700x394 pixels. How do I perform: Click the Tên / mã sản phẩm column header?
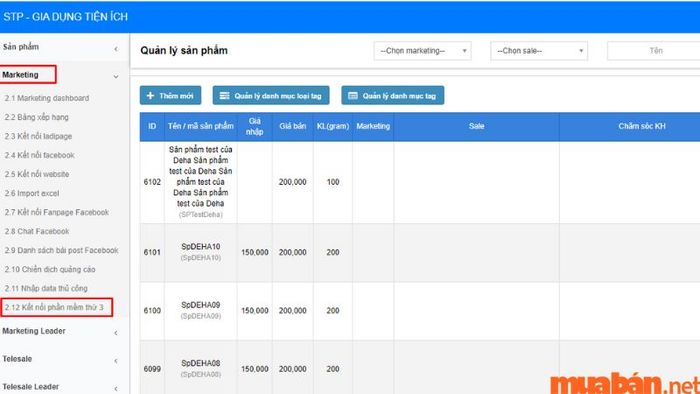[200, 127]
